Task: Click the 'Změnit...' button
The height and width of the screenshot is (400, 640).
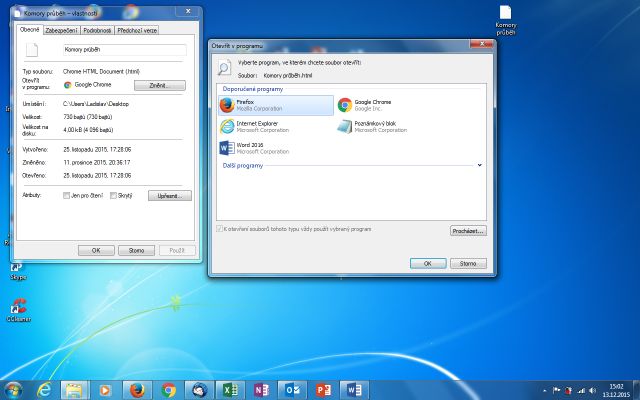Action: pyautogui.click(x=160, y=85)
